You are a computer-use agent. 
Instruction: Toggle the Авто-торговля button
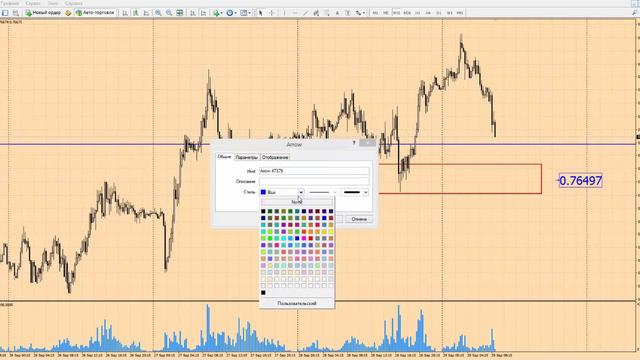point(95,13)
